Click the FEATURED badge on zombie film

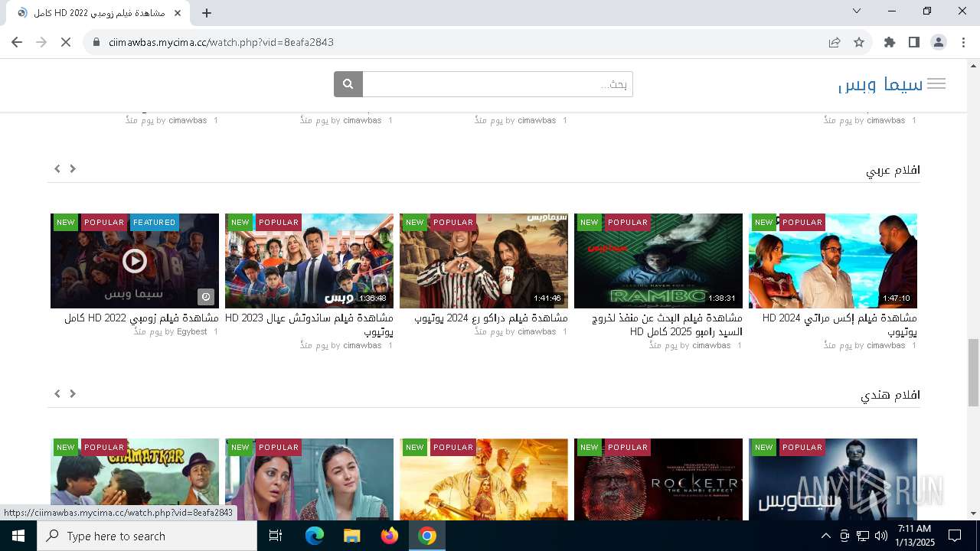coord(154,222)
